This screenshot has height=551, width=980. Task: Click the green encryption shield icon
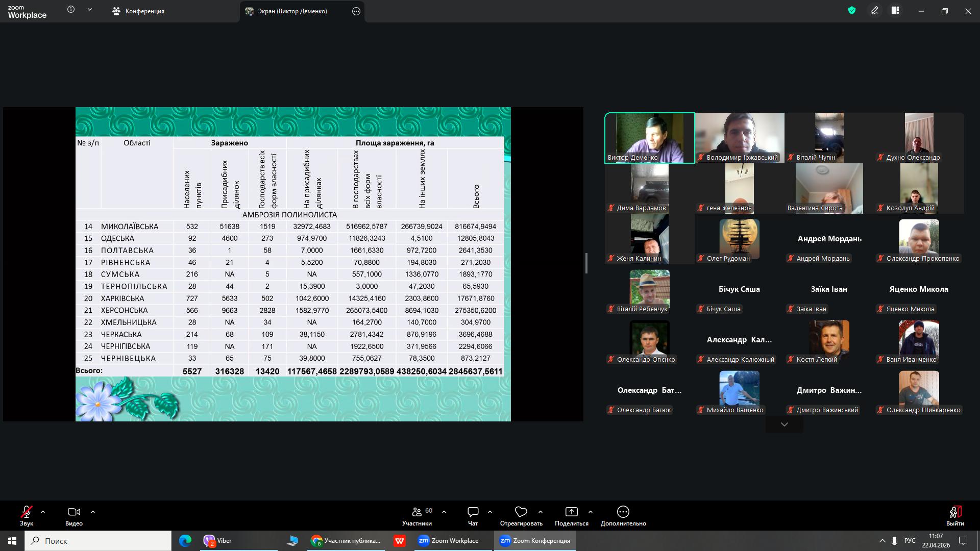coord(851,10)
